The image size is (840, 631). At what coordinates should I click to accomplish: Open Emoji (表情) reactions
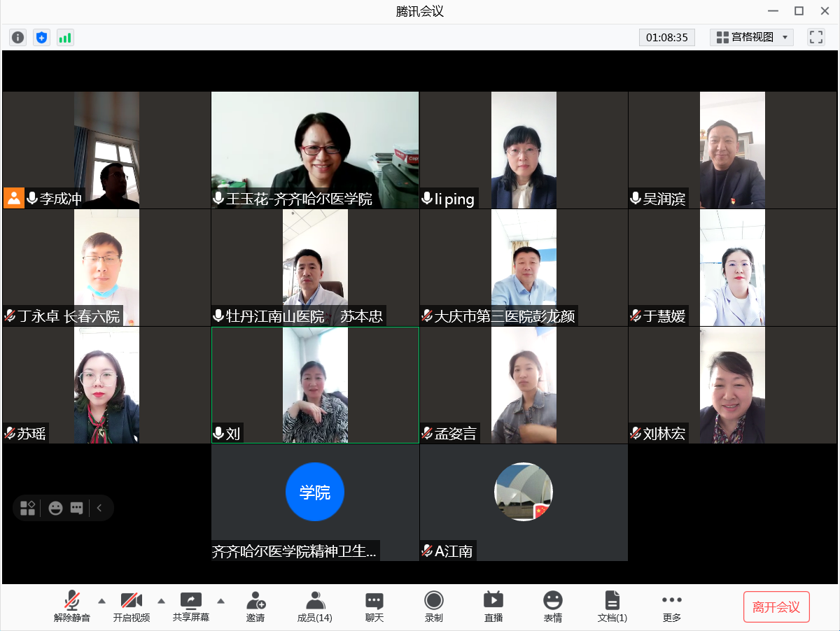click(x=553, y=606)
